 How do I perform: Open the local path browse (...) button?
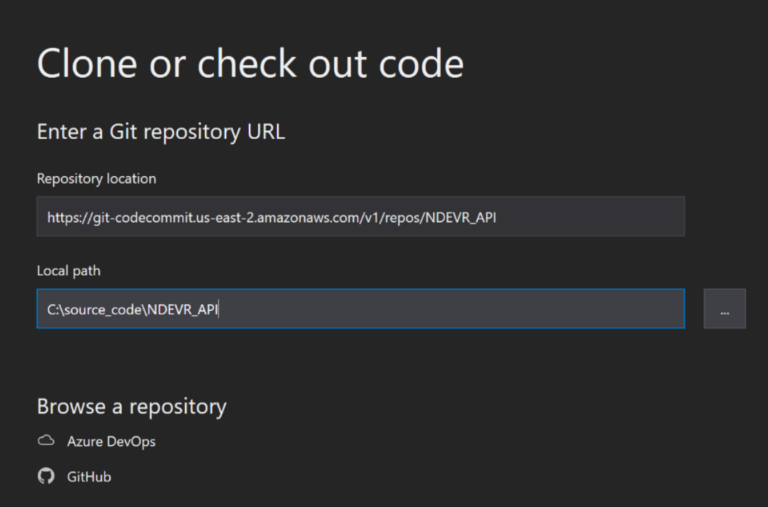coord(724,309)
